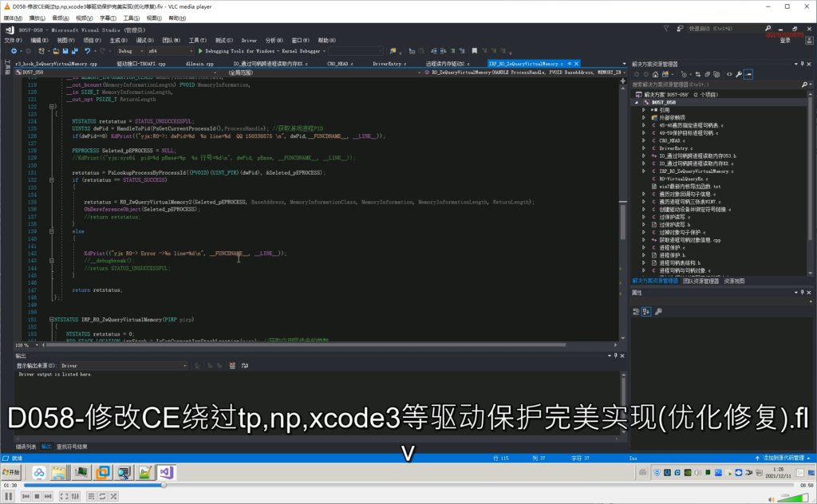Switch to the DriverEntry.c editor tab
Screen dimensions: 817x504
click(x=389, y=64)
